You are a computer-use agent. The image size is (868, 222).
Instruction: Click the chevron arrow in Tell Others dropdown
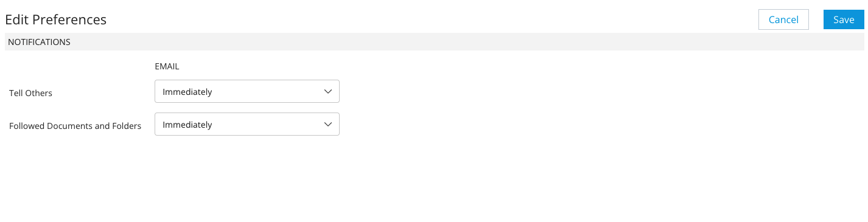click(x=327, y=92)
